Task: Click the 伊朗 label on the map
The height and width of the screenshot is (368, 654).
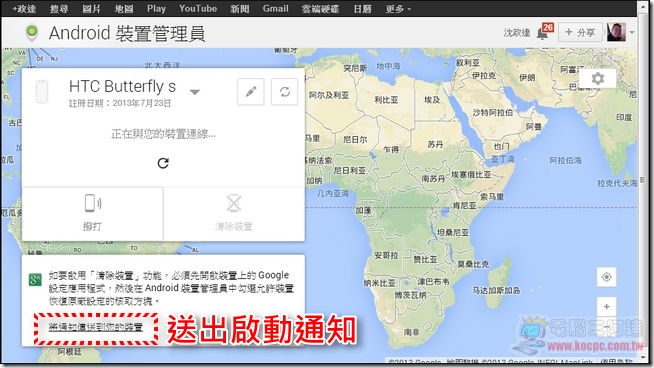Action: point(527,77)
